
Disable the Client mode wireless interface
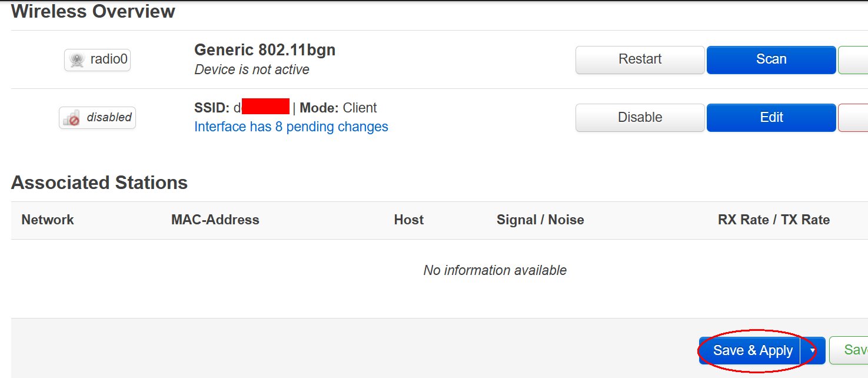pos(640,118)
